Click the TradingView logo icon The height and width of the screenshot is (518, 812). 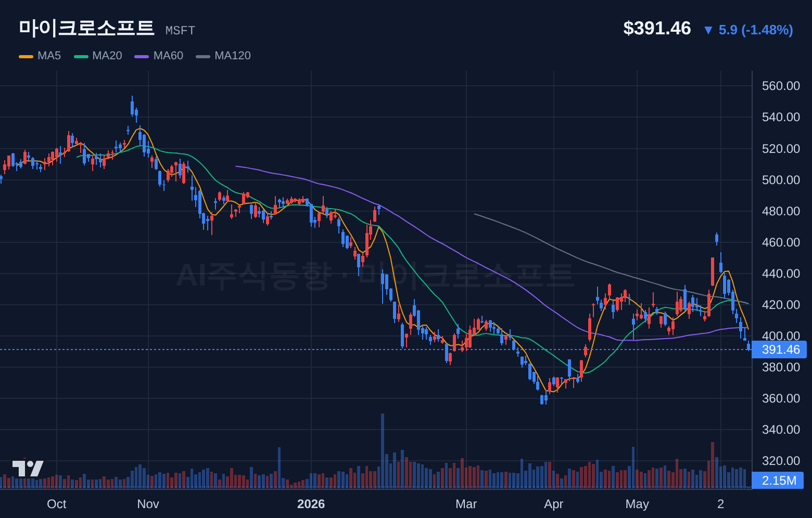tap(28, 468)
